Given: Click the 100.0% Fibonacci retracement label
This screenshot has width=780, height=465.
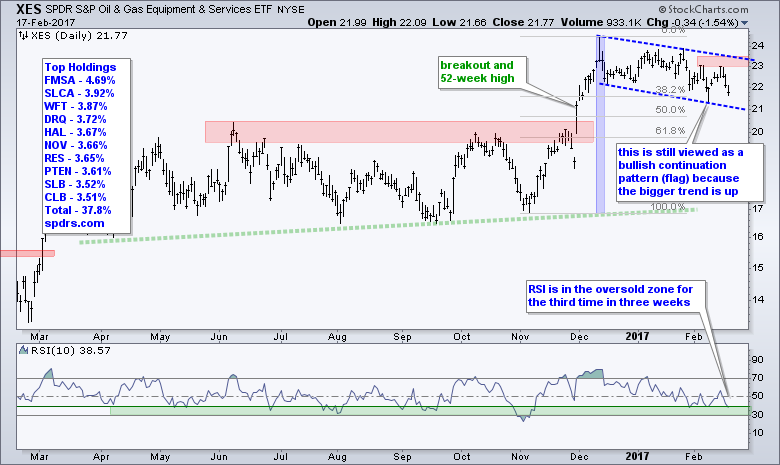Looking at the screenshot, I should (x=668, y=206).
